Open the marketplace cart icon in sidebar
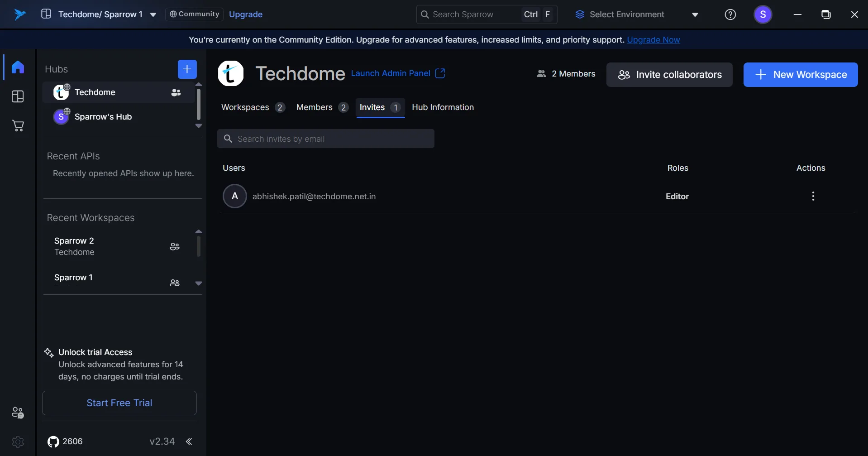This screenshot has width=868, height=456. (x=18, y=125)
